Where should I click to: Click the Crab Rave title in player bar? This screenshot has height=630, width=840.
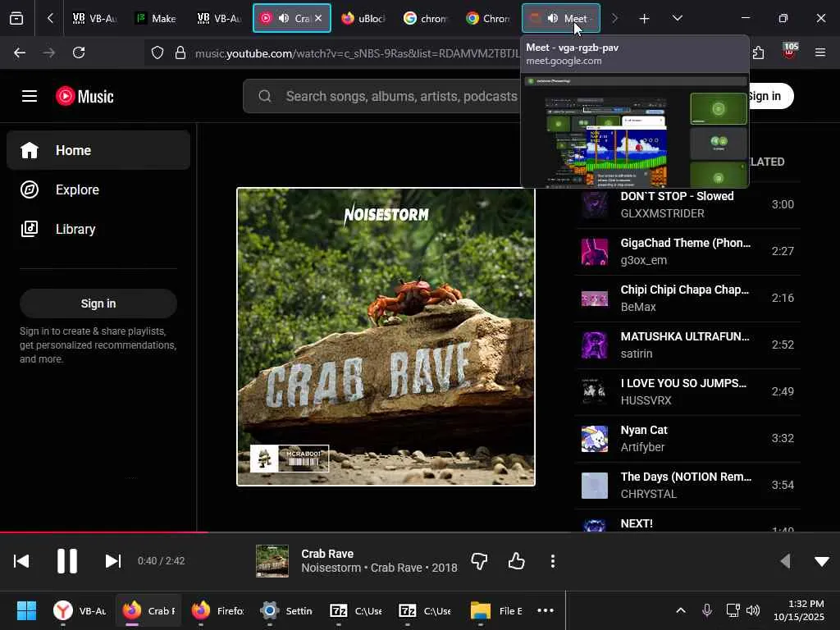[327, 554]
